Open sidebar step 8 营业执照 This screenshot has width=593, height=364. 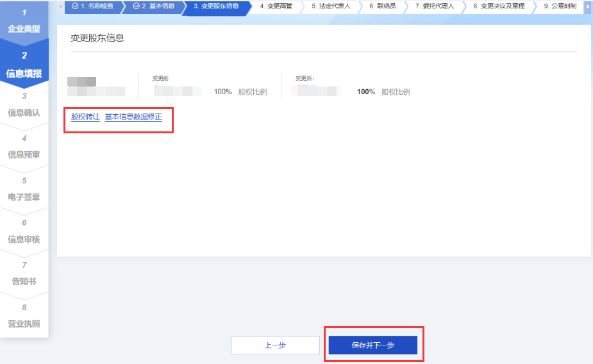pos(24,317)
